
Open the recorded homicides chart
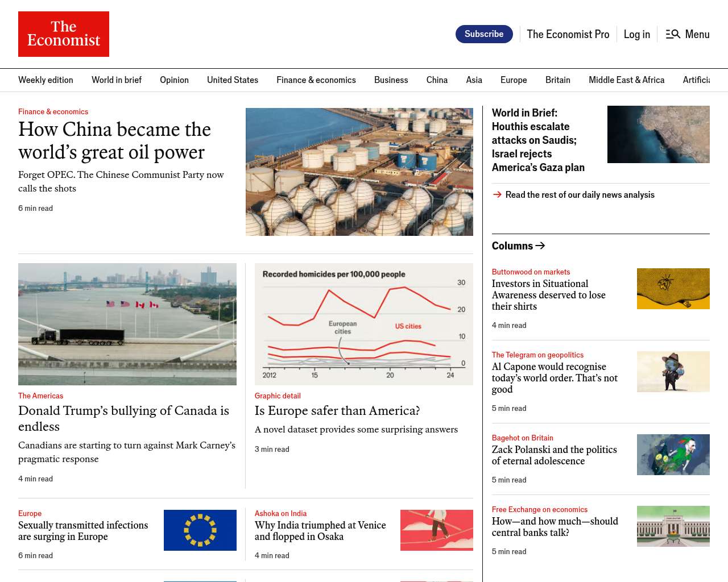364,324
